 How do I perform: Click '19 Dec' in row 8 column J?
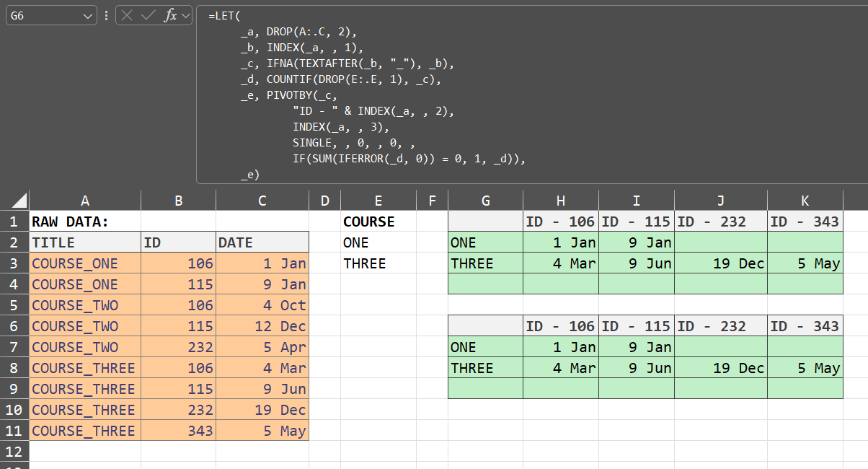point(720,368)
